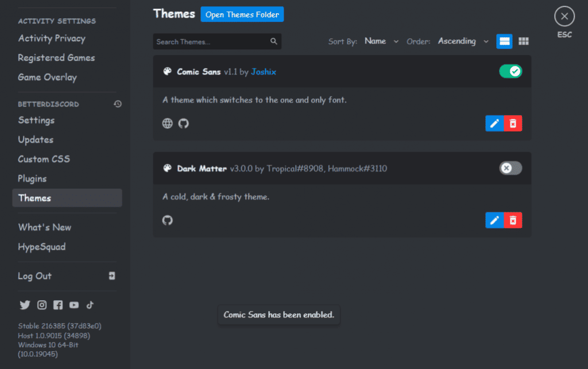The height and width of the screenshot is (369, 588).
Task: Open the search magnifier in Search Themes
Action: 274,41
